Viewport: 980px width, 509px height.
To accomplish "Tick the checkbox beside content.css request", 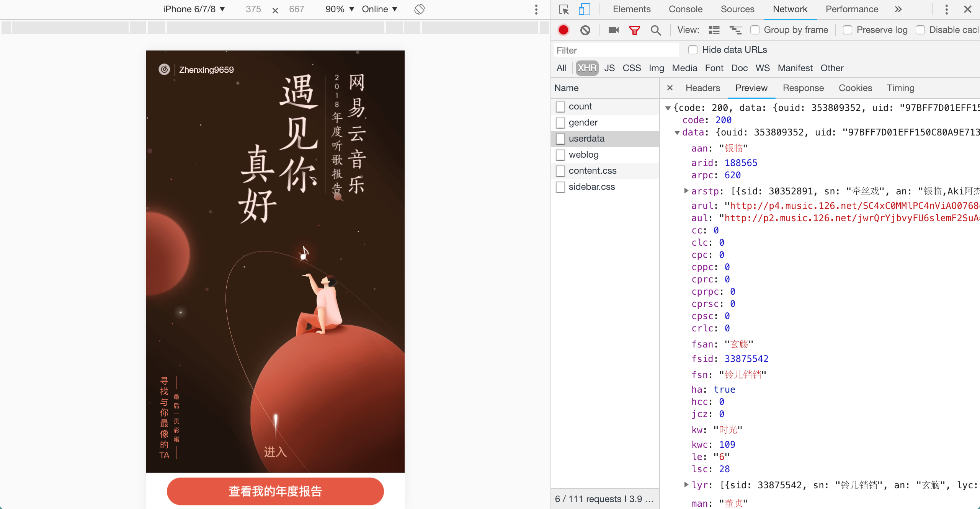I will (560, 171).
